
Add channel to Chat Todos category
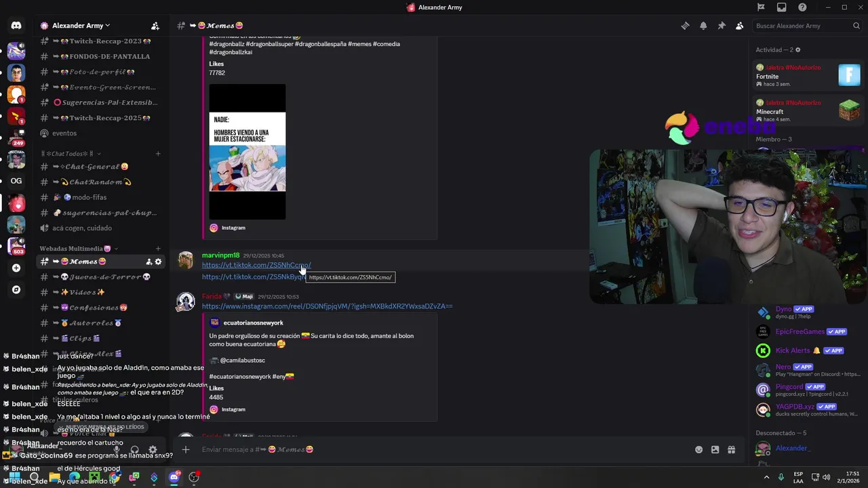point(158,154)
